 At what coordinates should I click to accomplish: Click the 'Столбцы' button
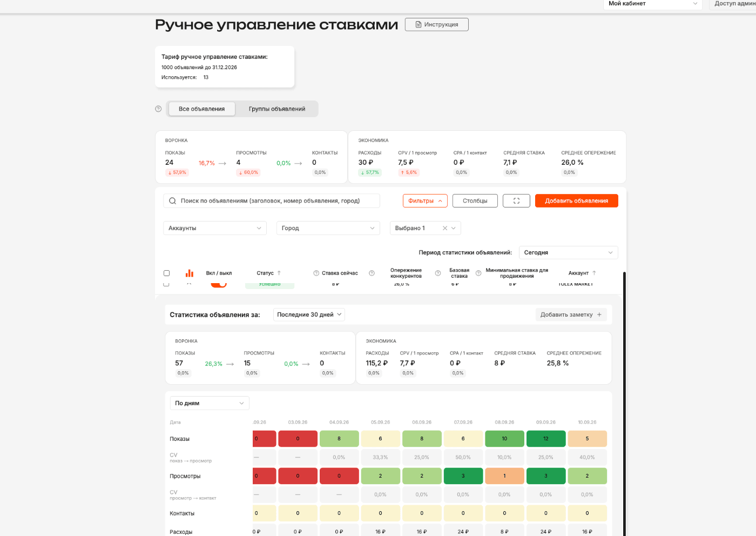pyautogui.click(x=475, y=201)
